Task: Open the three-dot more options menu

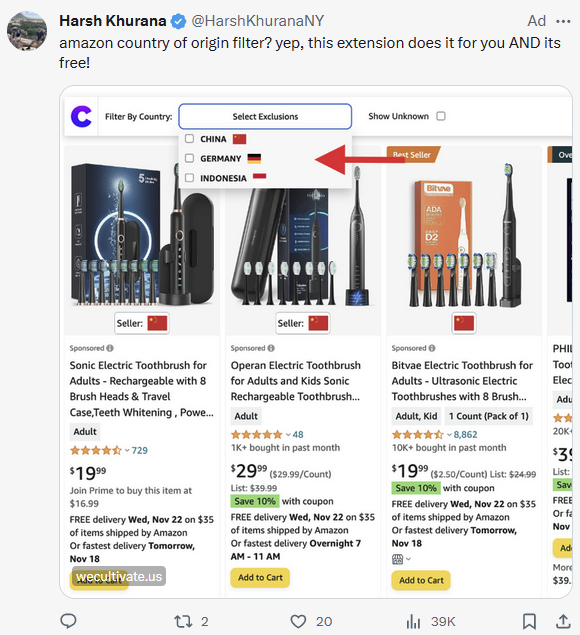Action: (563, 21)
